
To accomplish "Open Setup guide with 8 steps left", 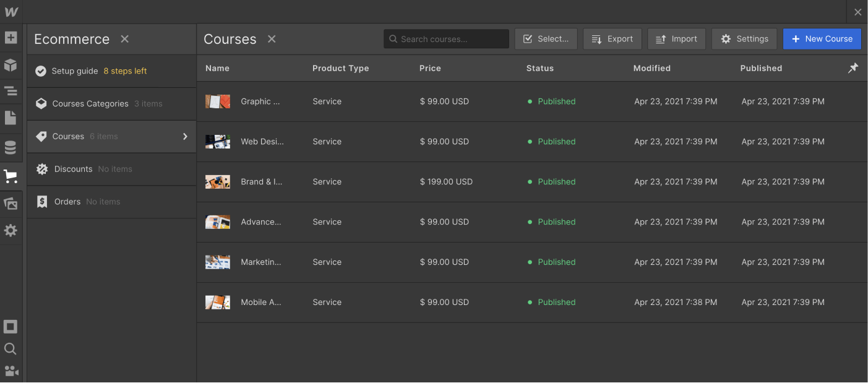I will pyautogui.click(x=112, y=71).
